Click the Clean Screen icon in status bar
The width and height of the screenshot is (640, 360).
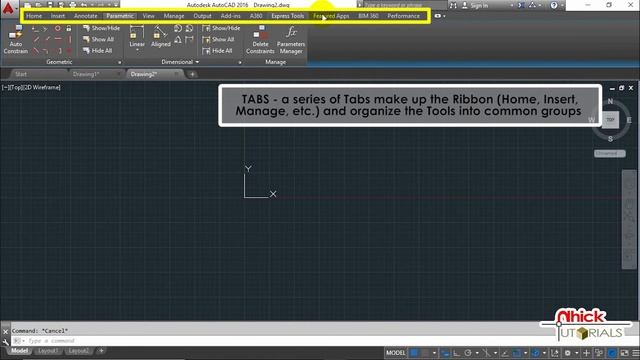(624, 353)
